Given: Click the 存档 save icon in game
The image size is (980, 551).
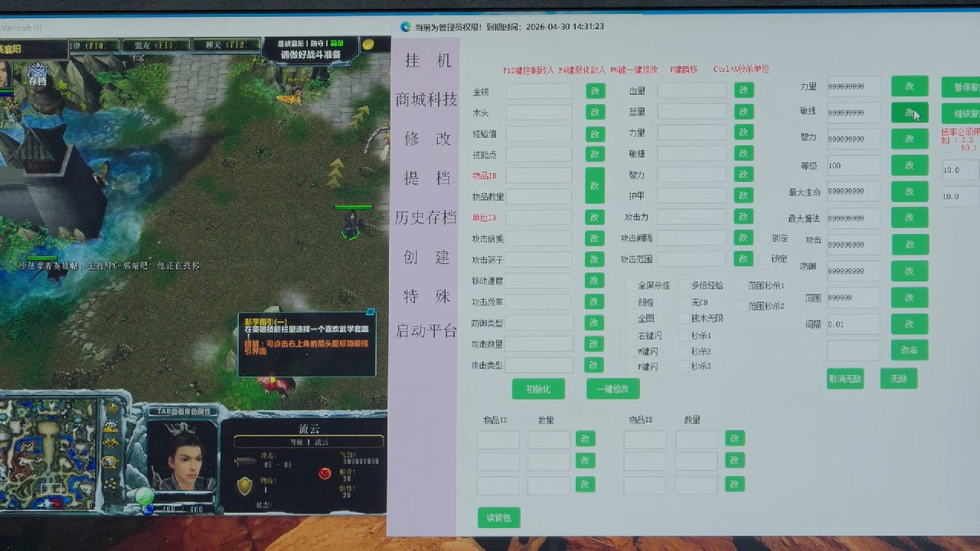Looking at the screenshot, I should tap(38, 77).
